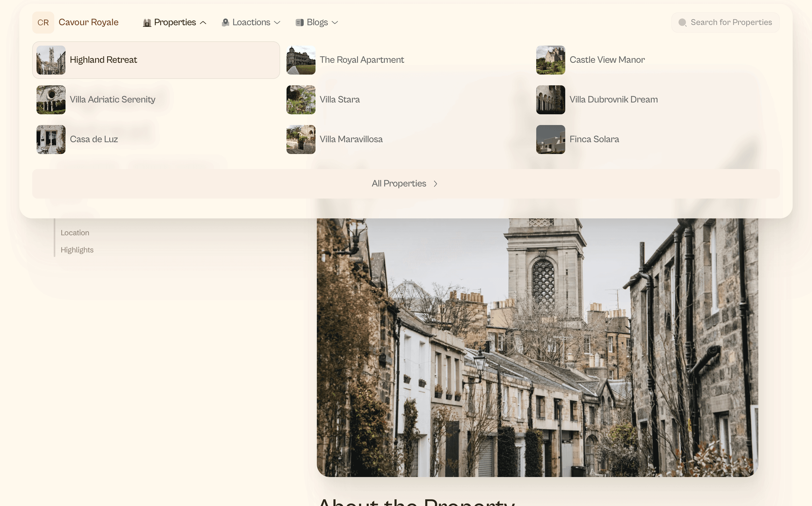Collapse the Properties dropdown via its chevron
This screenshot has height=506, width=812.
pyautogui.click(x=203, y=23)
